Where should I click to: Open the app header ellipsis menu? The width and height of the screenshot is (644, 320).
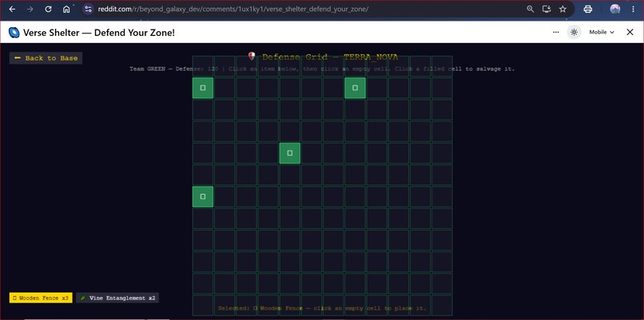[x=555, y=32]
